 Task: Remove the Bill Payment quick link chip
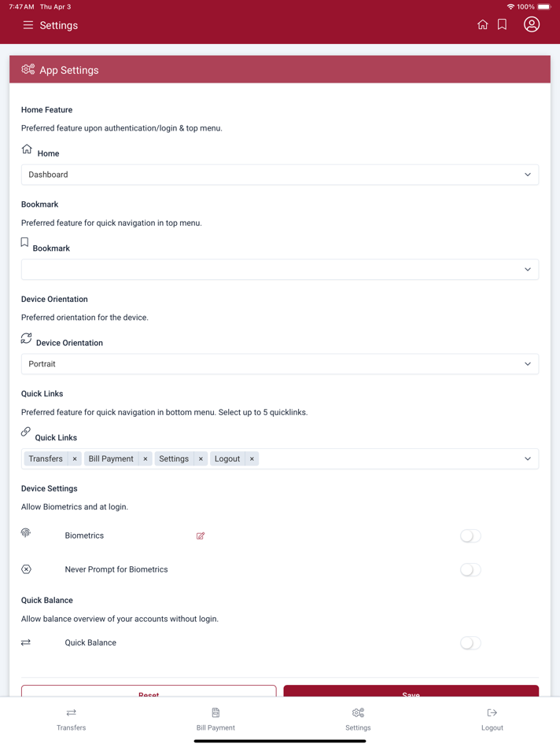pos(146,458)
